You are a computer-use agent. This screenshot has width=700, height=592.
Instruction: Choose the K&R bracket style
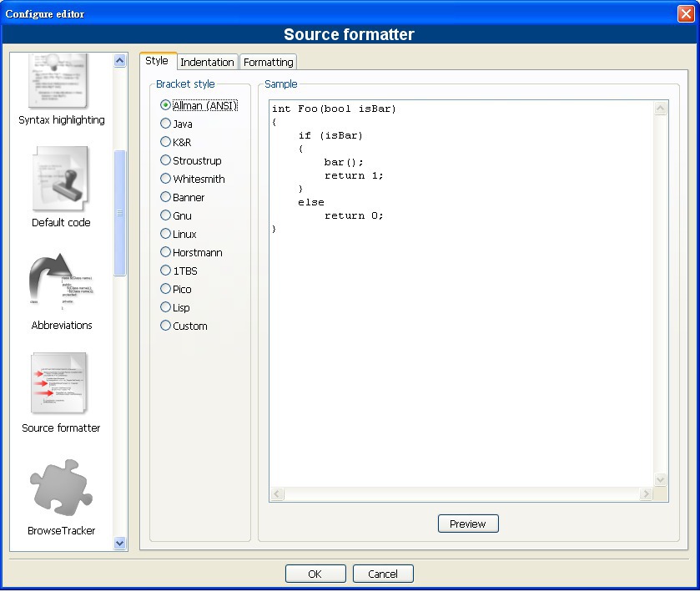tap(165, 142)
